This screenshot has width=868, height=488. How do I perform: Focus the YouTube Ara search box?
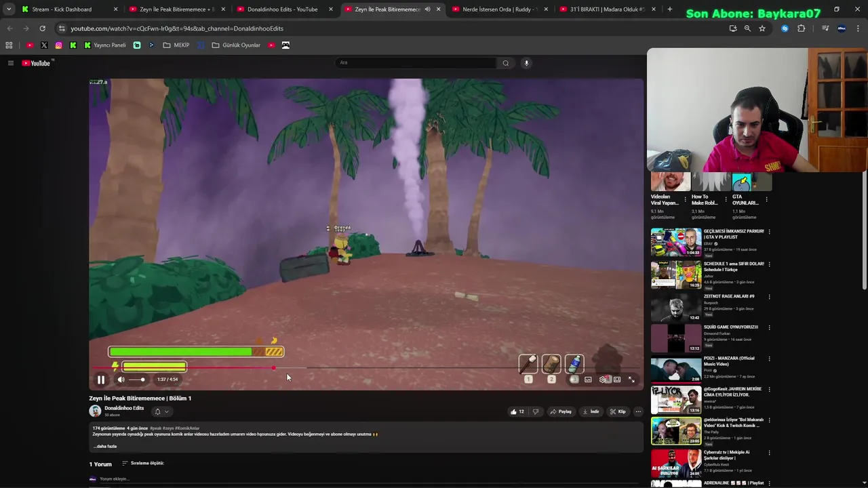[x=416, y=62]
